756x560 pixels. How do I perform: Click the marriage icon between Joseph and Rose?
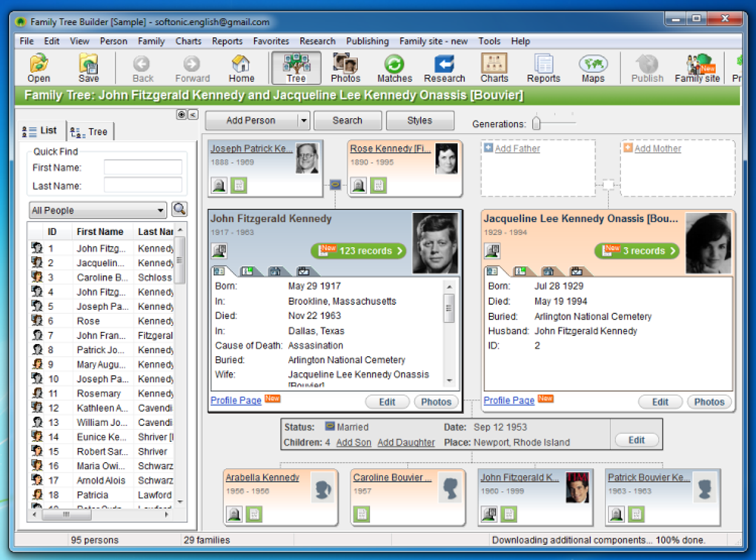tap(335, 184)
